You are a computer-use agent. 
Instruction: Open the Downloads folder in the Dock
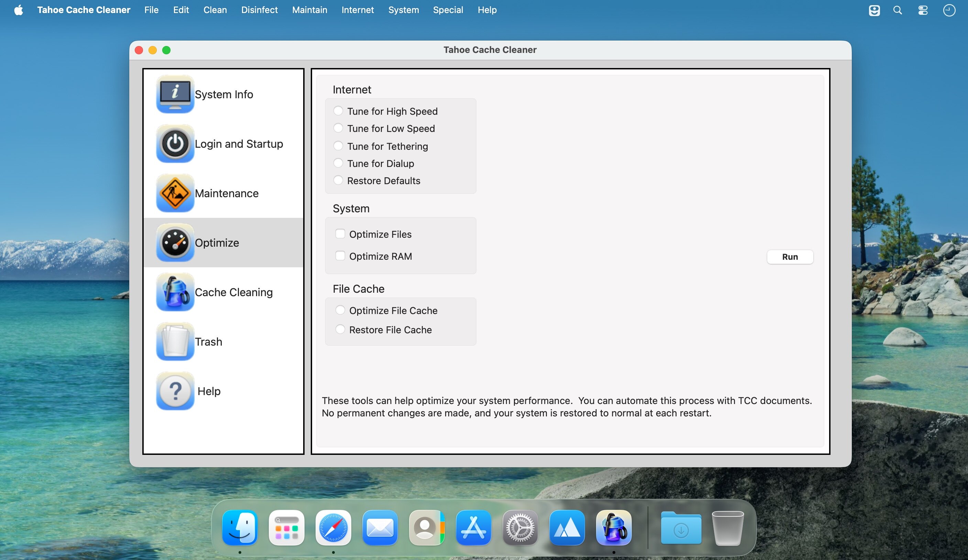(x=681, y=528)
